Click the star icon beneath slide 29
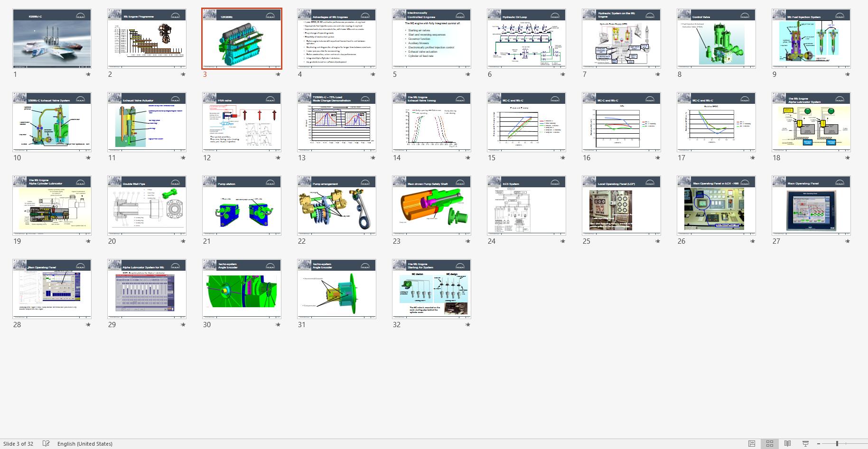Image resolution: width=868 pixels, height=449 pixels. click(x=183, y=325)
